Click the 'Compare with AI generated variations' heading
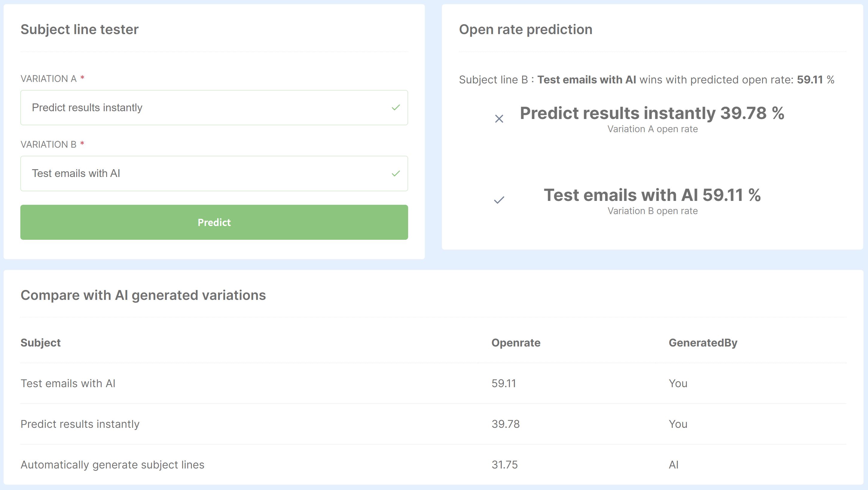The height and width of the screenshot is (490, 868). pos(143,295)
